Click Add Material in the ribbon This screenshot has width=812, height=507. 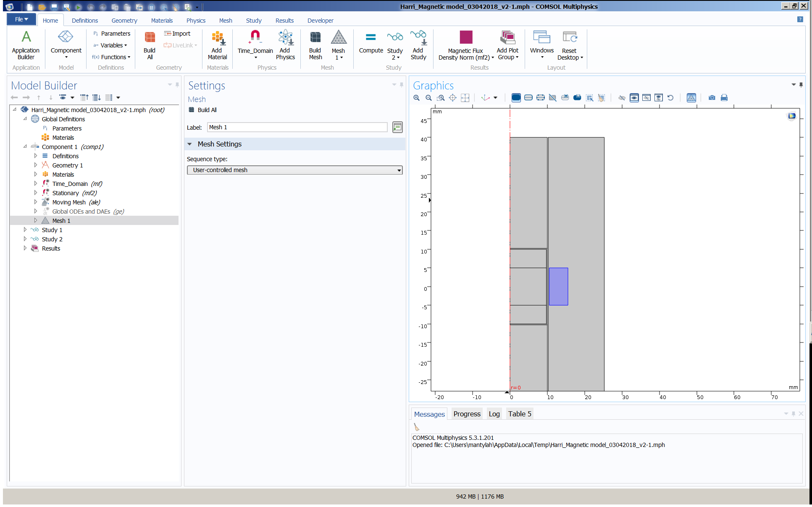pyautogui.click(x=217, y=44)
